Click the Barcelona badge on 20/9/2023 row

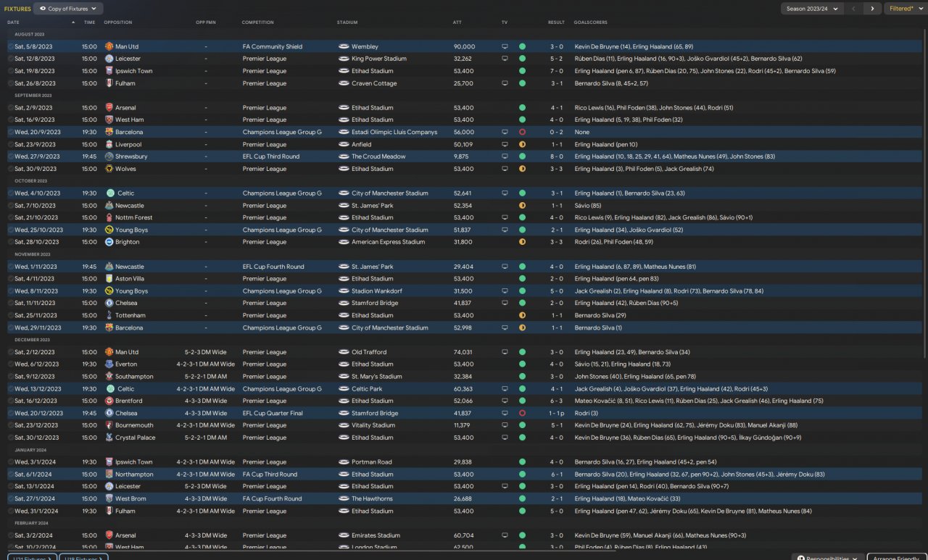tap(109, 133)
